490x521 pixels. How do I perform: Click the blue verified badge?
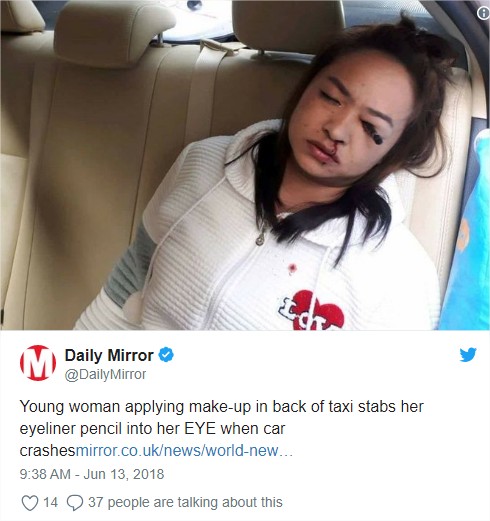[x=166, y=355]
